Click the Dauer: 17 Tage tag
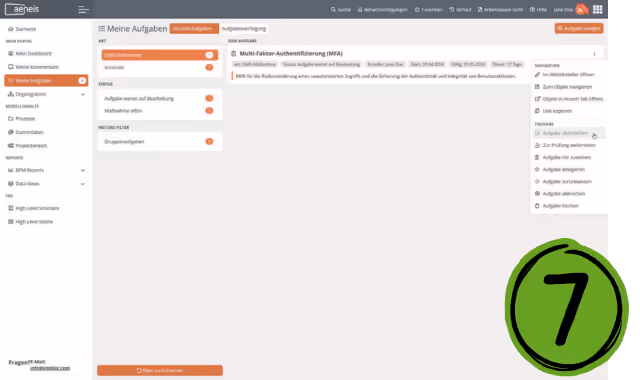This screenshot has width=640, height=380. tap(507, 64)
